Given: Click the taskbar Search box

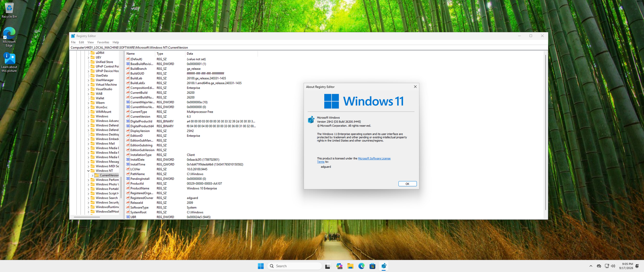Looking at the screenshot, I should pyautogui.click(x=294, y=266).
